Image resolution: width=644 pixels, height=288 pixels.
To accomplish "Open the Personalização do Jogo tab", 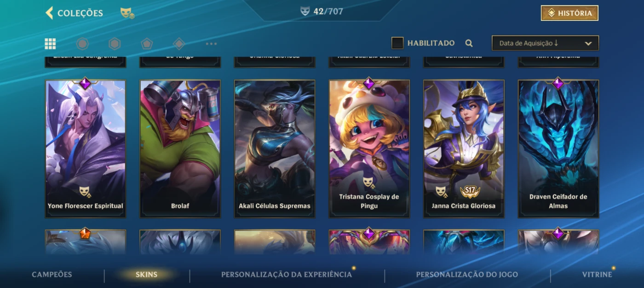I will click(x=467, y=275).
